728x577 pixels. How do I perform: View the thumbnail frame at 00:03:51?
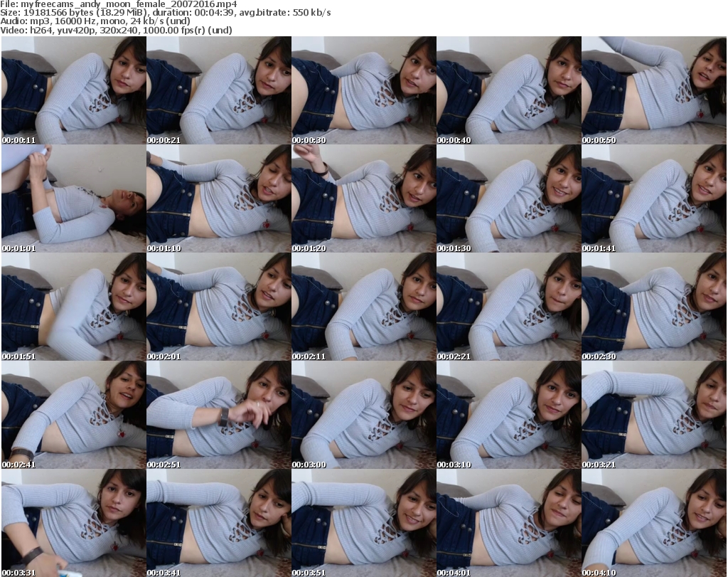pyautogui.click(x=364, y=523)
